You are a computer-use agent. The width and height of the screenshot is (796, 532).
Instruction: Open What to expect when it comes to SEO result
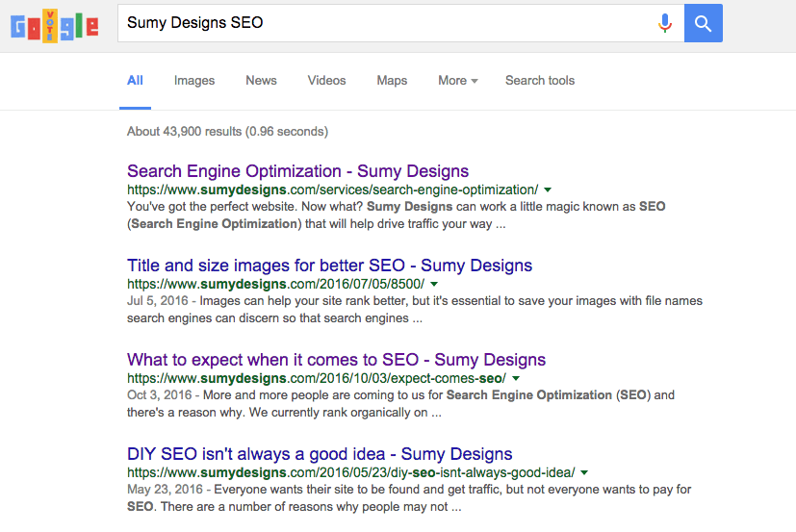tap(336, 360)
